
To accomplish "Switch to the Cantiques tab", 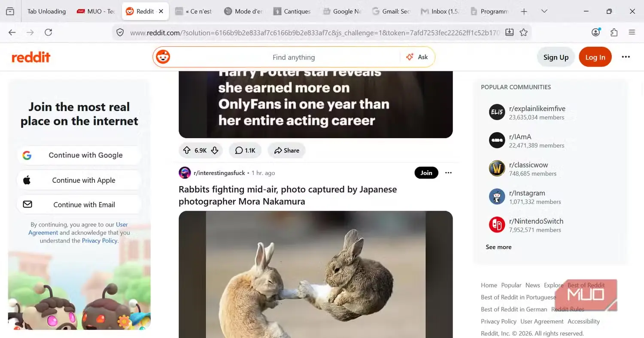I will pyautogui.click(x=292, y=12).
